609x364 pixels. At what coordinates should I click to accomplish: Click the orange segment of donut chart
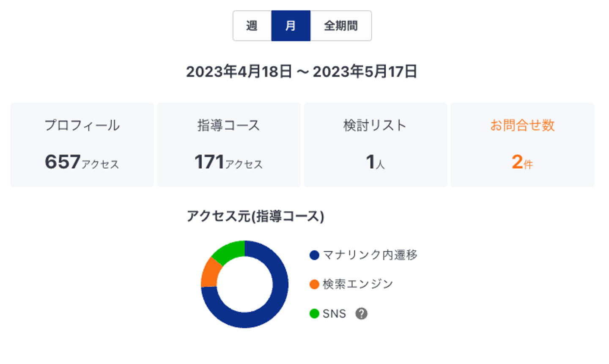[209, 273]
